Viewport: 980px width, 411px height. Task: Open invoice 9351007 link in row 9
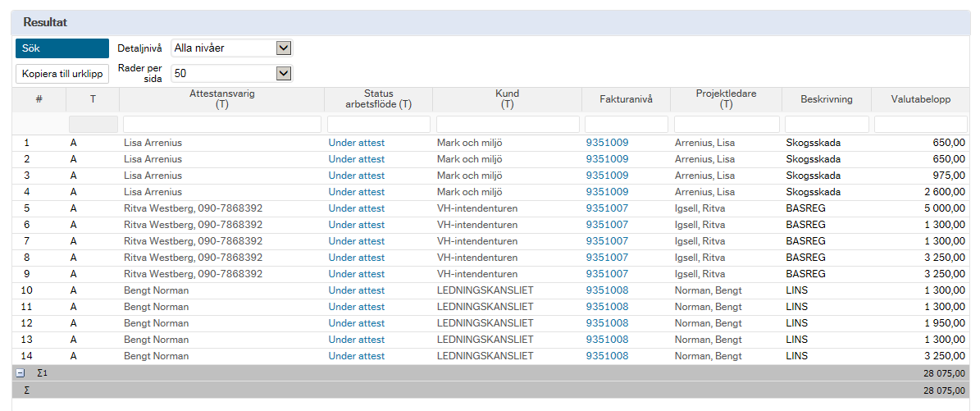[x=607, y=274]
